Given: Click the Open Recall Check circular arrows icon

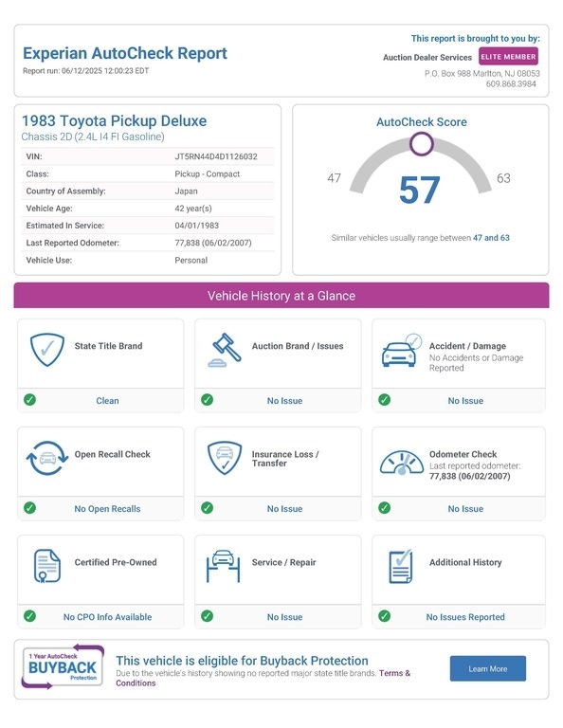Looking at the screenshot, I should 46,458.
